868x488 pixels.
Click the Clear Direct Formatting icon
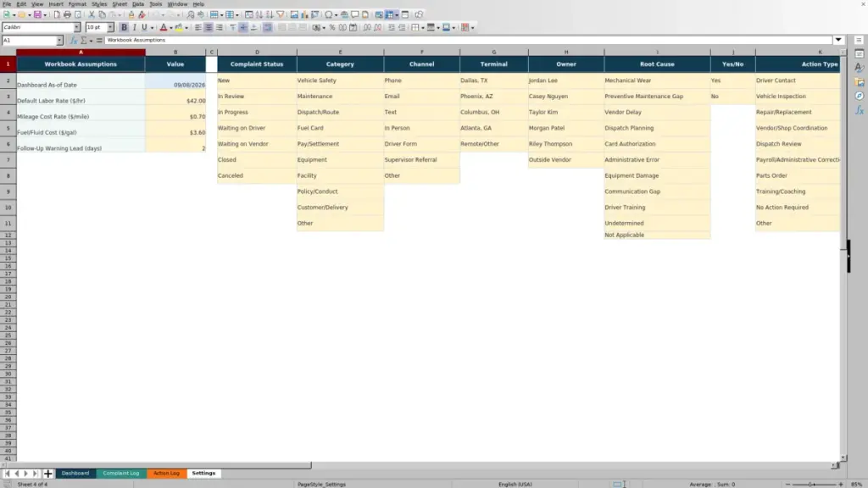[x=142, y=14]
